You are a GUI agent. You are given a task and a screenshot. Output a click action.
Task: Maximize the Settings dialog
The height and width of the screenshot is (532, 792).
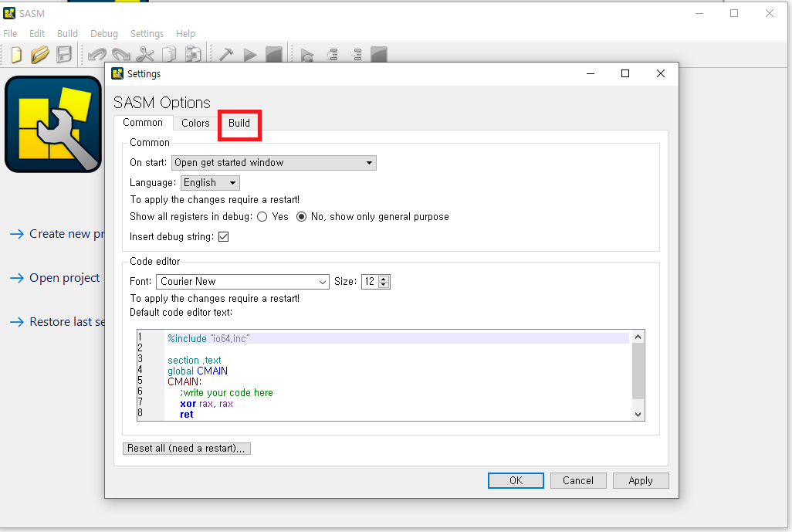pos(624,74)
